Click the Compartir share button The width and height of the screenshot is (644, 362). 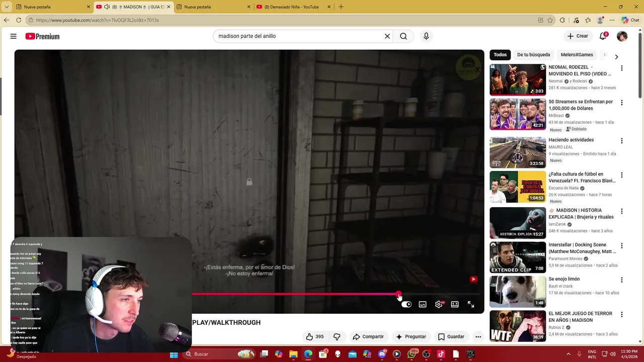368,336
